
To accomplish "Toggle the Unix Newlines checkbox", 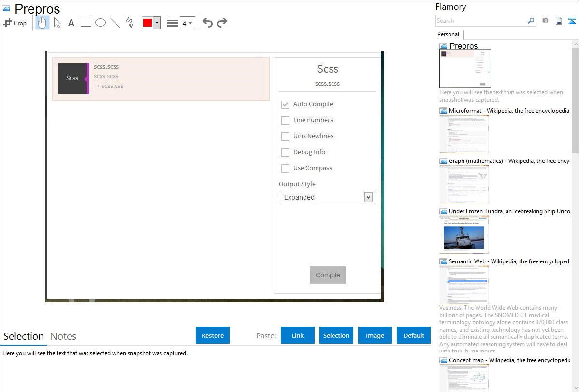I will pos(285,136).
